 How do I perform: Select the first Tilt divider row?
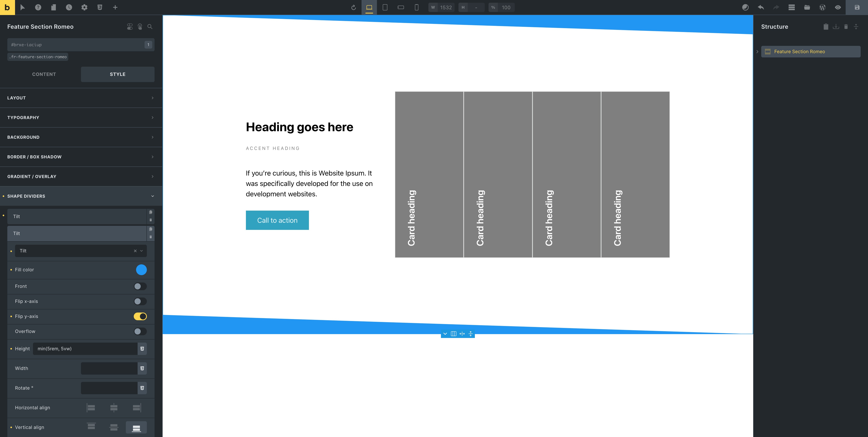(x=77, y=216)
